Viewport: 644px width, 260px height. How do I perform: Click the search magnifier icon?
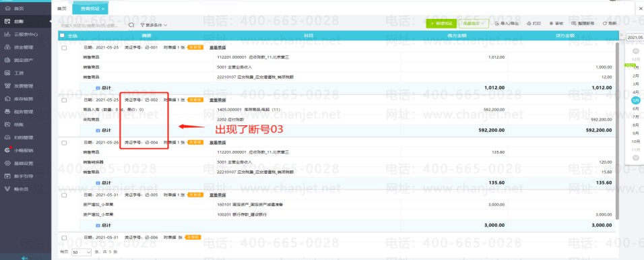[x=131, y=25]
